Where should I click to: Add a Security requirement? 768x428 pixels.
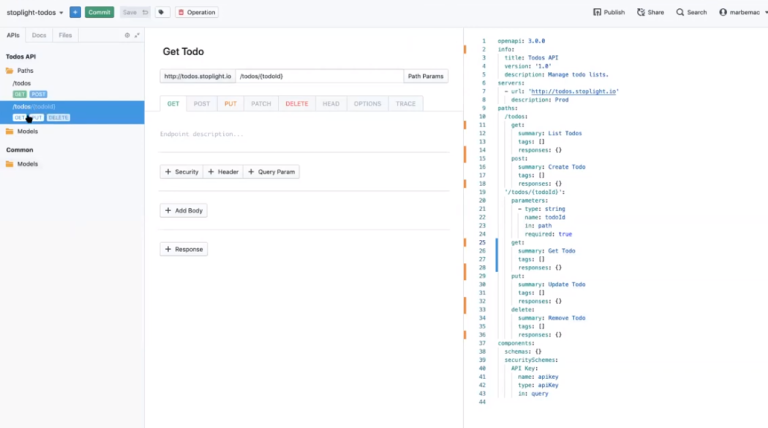coord(182,172)
